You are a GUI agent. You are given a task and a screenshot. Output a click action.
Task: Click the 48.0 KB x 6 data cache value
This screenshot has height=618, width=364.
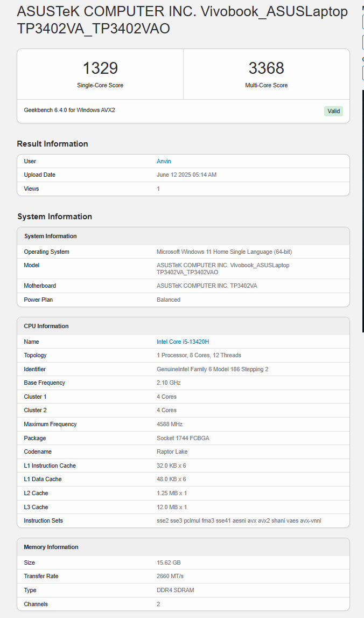[171, 480]
